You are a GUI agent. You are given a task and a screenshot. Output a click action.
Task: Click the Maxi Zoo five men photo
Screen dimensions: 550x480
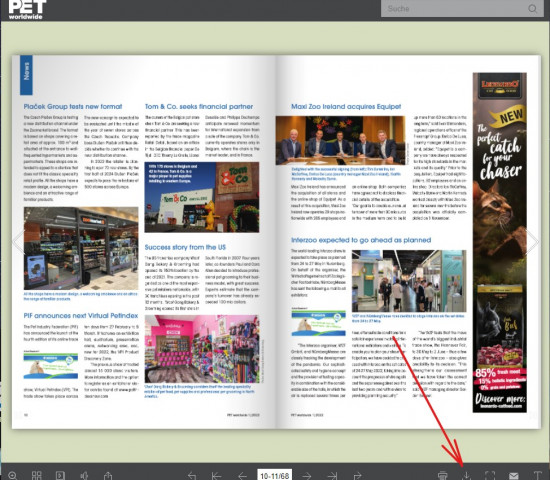point(341,140)
